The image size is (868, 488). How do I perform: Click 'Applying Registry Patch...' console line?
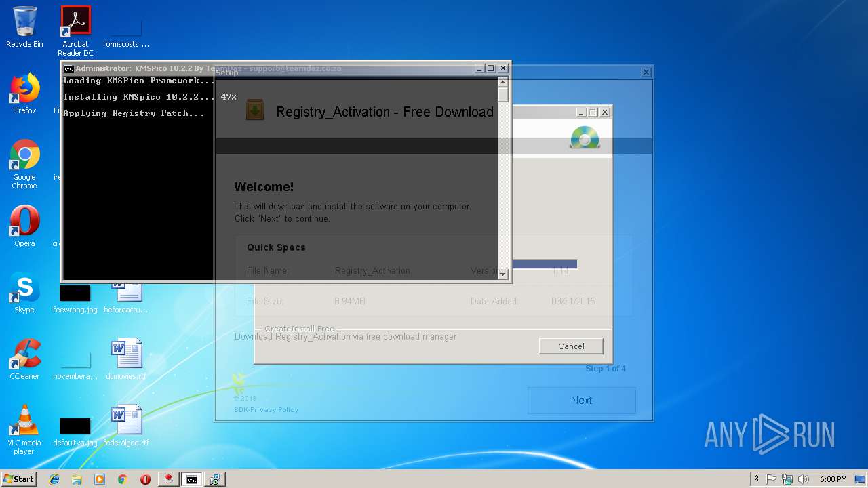134,113
